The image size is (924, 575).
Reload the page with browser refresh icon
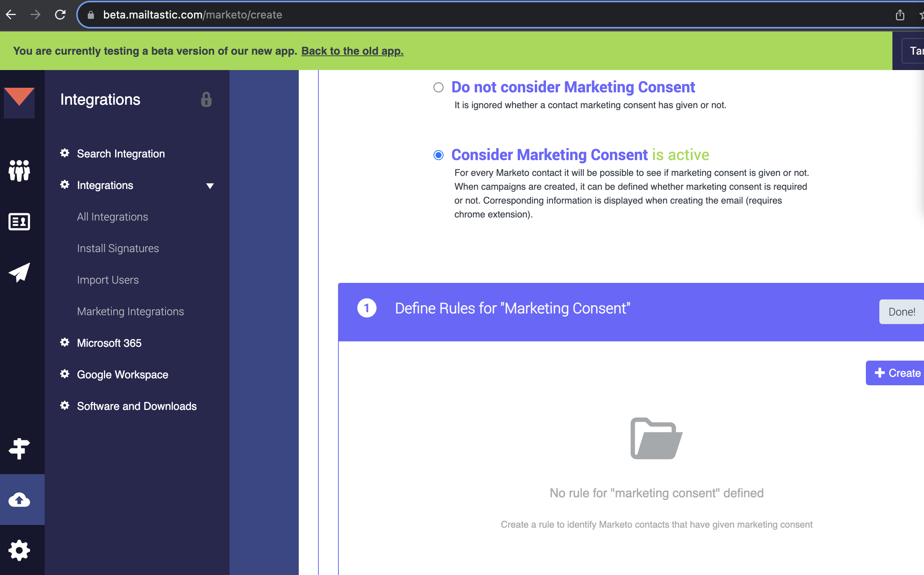pos(60,15)
